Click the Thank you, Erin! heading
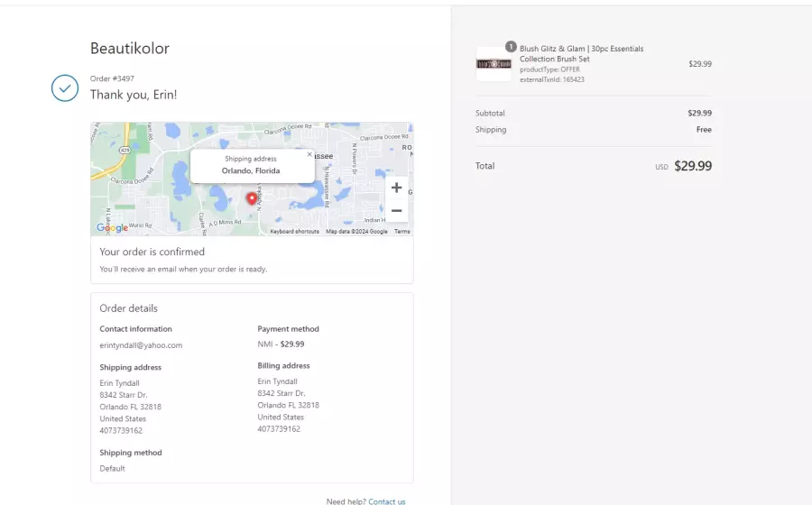This screenshot has width=812, height=505. click(134, 95)
